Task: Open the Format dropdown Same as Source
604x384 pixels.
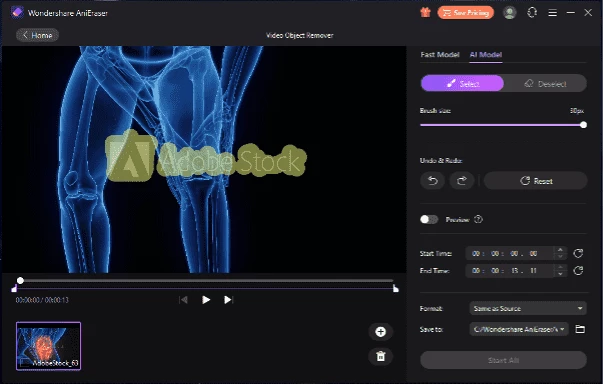Action: click(x=528, y=308)
